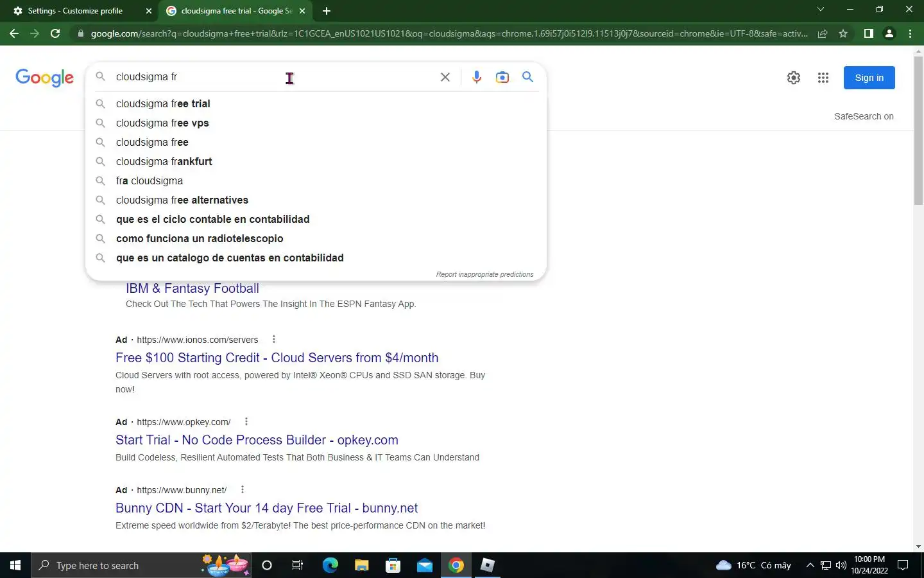Choose suggestion cloudsigma frankfurt
This screenshot has height=578, width=924.
point(316,161)
